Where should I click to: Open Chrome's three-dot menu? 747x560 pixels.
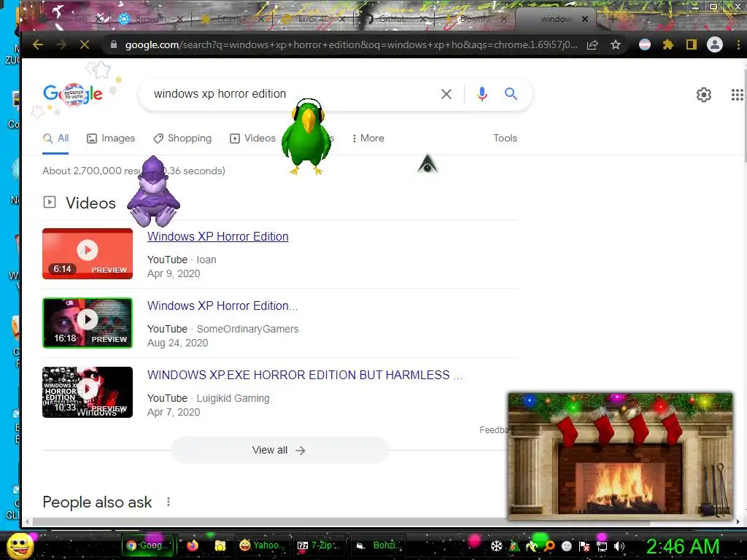click(738, 44)
